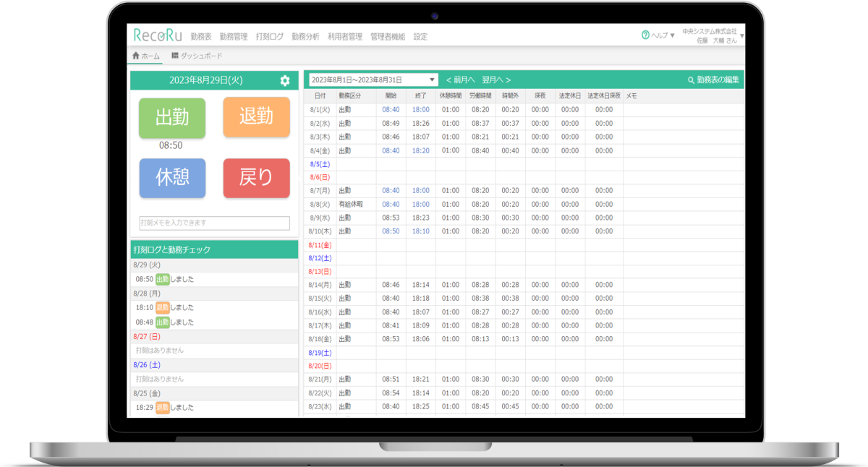Click the home icon tab ホーム
Screen dimensions: 868x467
(146, 56)
